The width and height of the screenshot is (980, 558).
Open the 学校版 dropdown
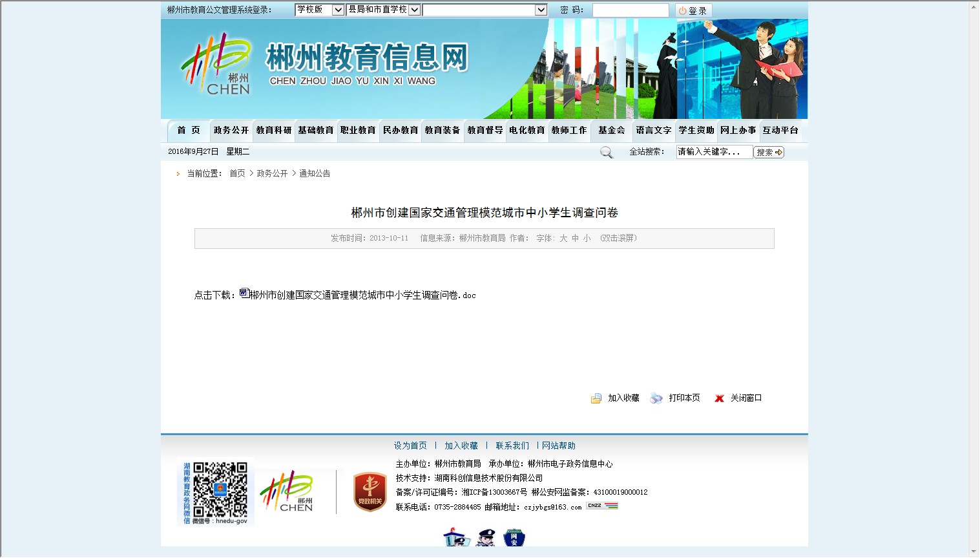coord(319,10)
